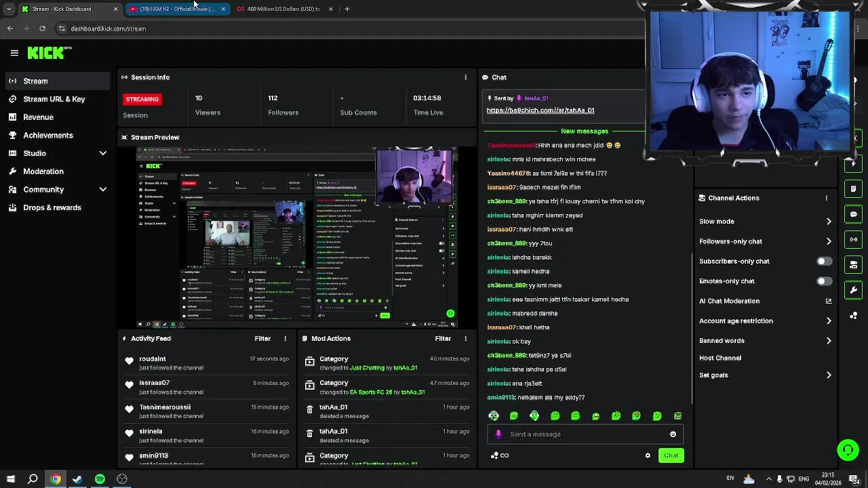The width and height of the screenshot is (868, 488).
Task: Switch to the 400 Million US Dollars tab
Action: point(283,9)
